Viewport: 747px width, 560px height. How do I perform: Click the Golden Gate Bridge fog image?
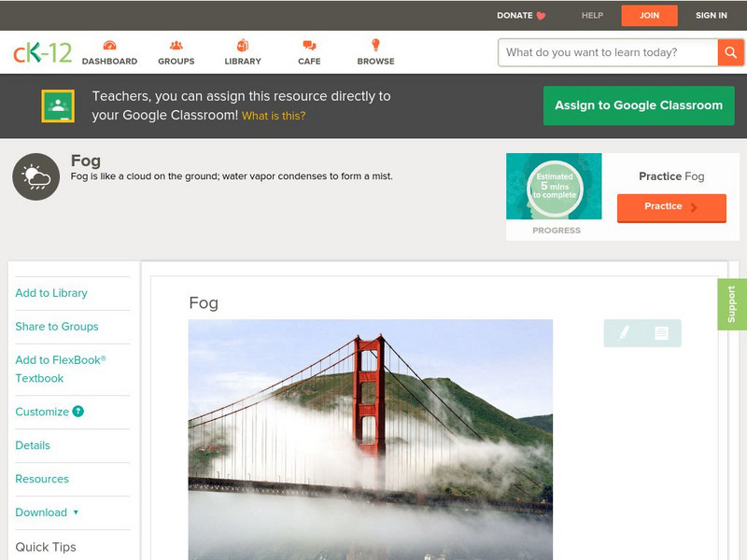(371, 440)
